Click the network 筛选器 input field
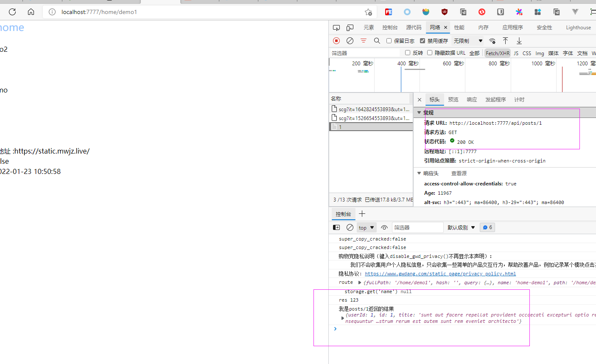Screen dimensions: 596x364 365,53
